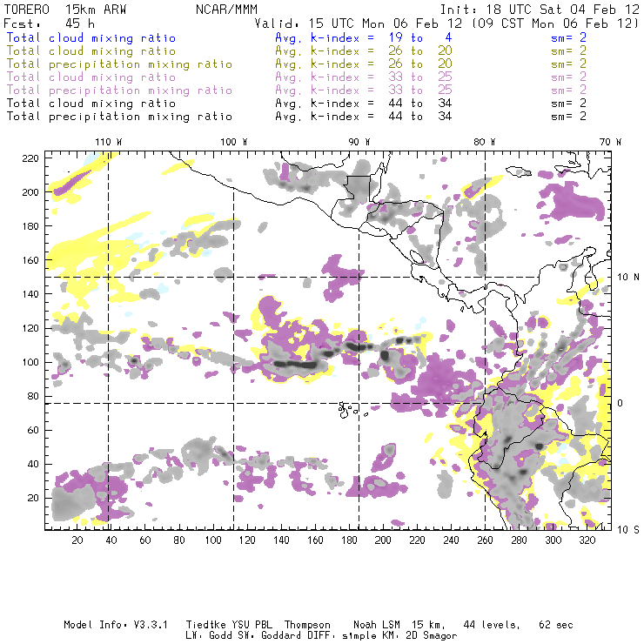Click the 'Noah LSM' label in the footer
The image size is (644, 644).
pos(377,625)
